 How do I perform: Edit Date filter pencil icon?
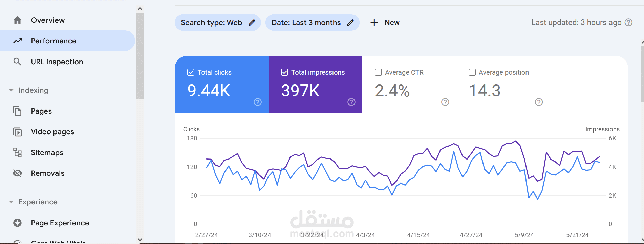(350, 23)
